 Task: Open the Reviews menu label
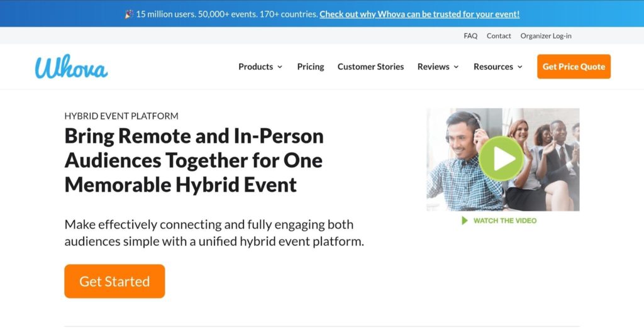[x=433, y=67]
